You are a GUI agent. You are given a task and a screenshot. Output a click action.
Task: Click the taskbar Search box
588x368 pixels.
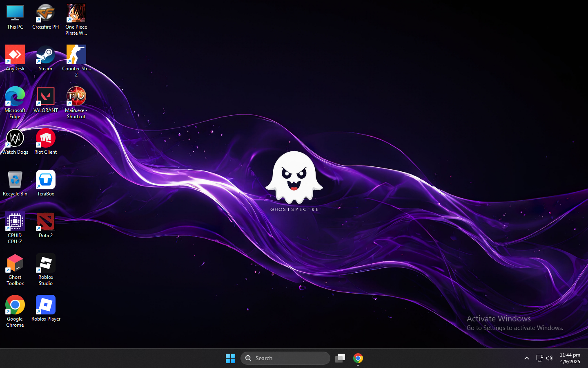[x=285, y=358]
